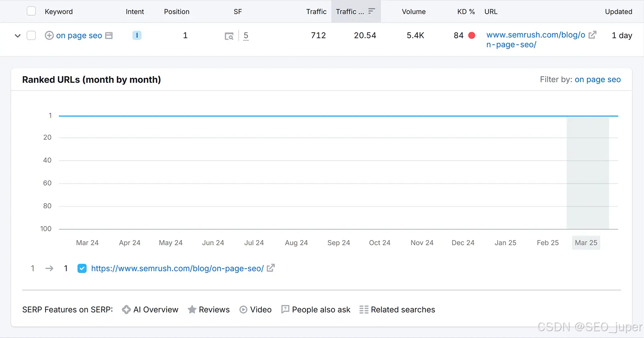Screen dimensions: 644x338
Task: Click the People also ask label
Action: pyautogui.click(x=321, y=309)
